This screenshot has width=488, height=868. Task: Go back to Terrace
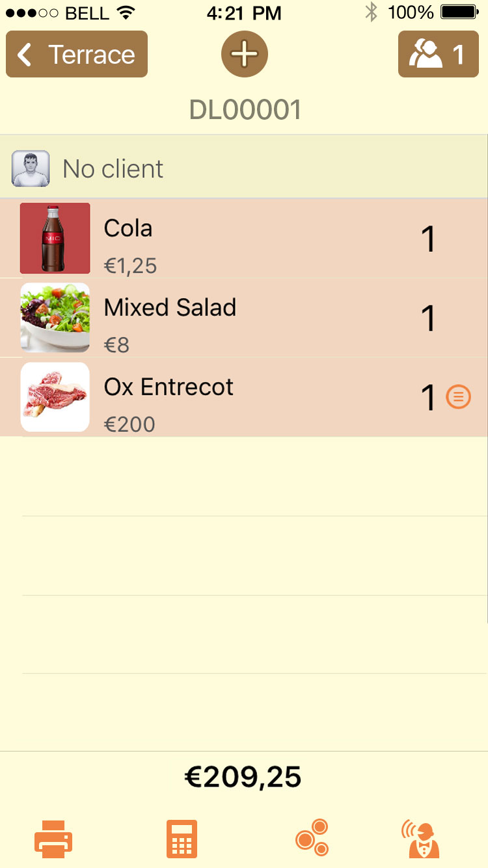click(77, 54)
